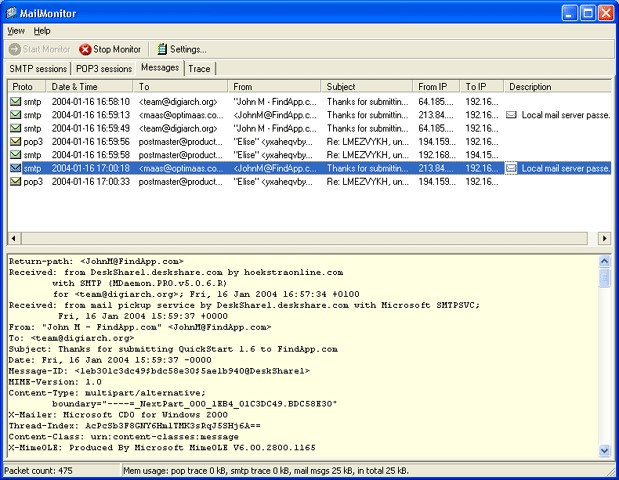Sort by the To column header
Screen dimensions: 619x480
180,86
